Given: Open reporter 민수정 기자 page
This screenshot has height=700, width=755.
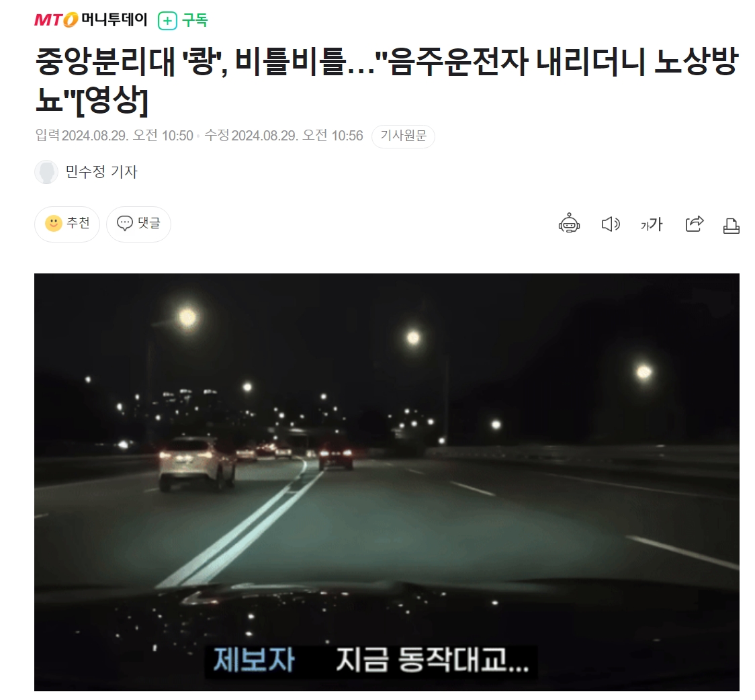Looking at the screenshot, I should (x=101, y=172).
